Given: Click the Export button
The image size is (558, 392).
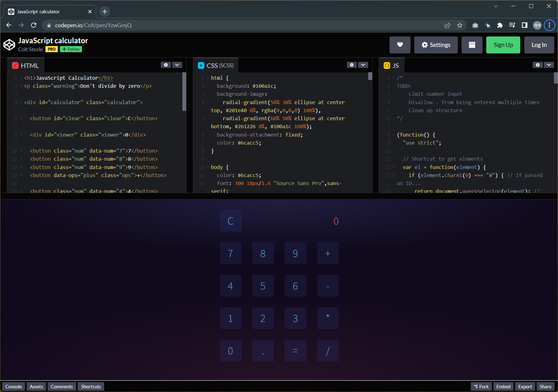Looking at the screenshot, I should click(525, 386).
